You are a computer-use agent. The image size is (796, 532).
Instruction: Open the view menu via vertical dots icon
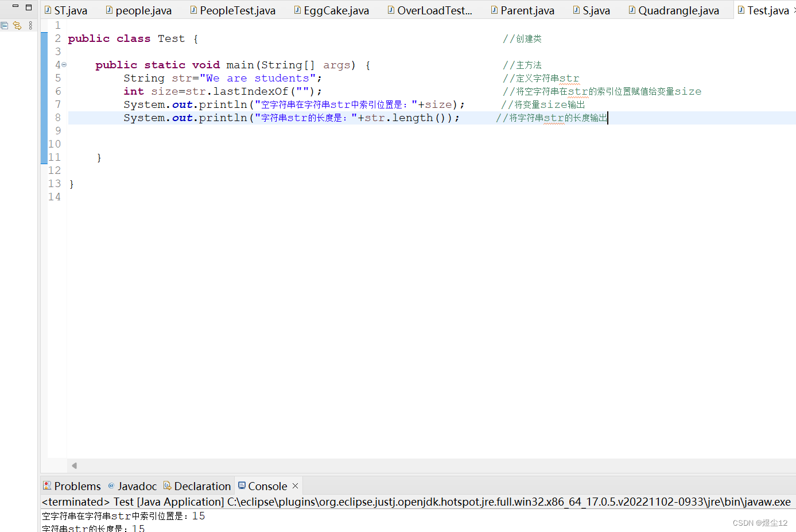click(x=30, y=25)
